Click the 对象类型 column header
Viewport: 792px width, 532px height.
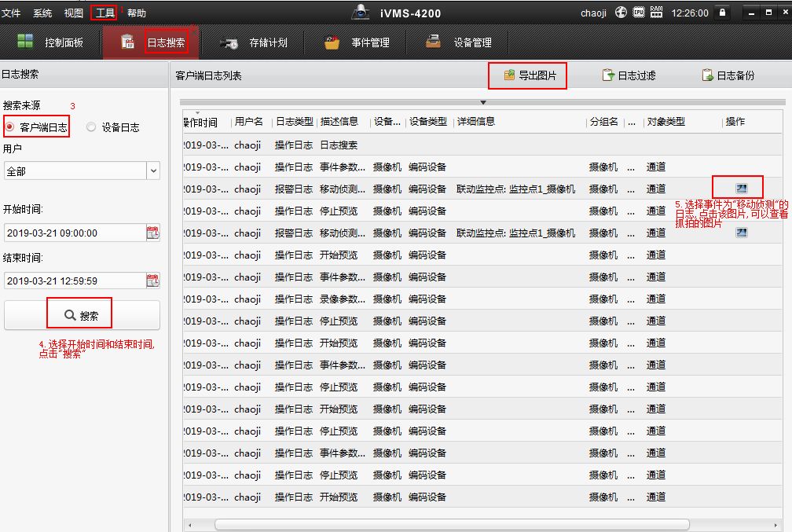coord(665,122)
